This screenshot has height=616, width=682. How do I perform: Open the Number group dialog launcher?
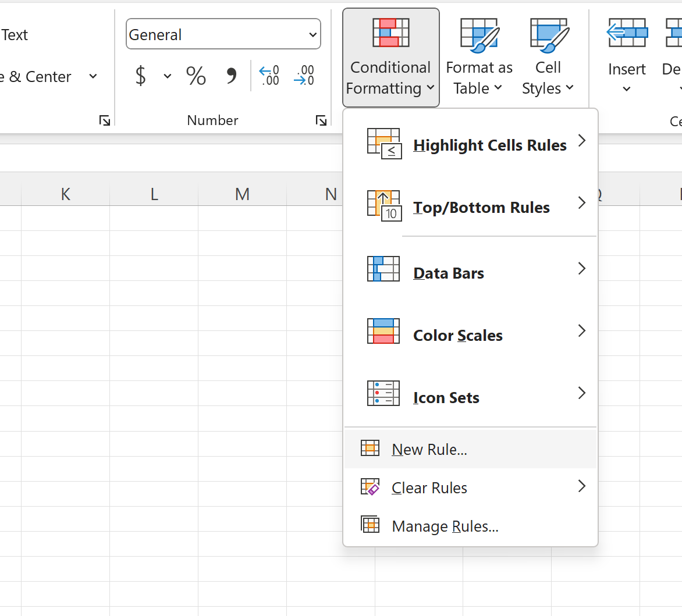tap(321, 120)
